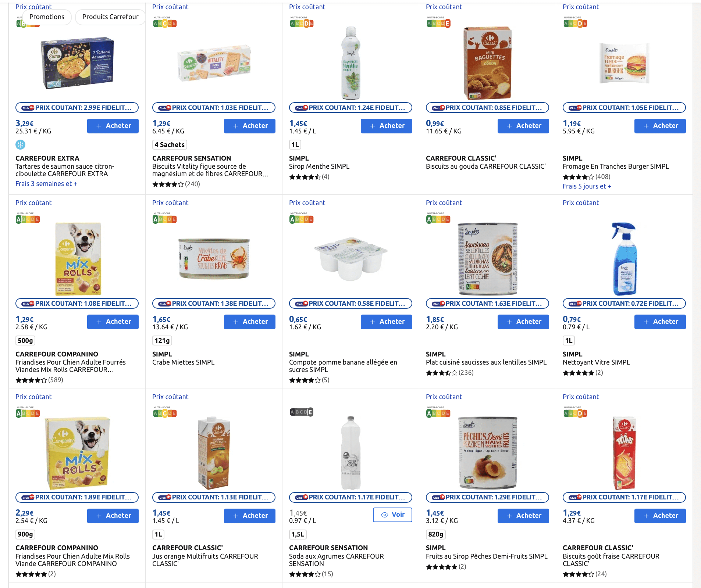Click the 4 Sachets tag on Biscuits Vitality
Screen dimensions: 701x588
pyautogui.click(x=170, y=145)
